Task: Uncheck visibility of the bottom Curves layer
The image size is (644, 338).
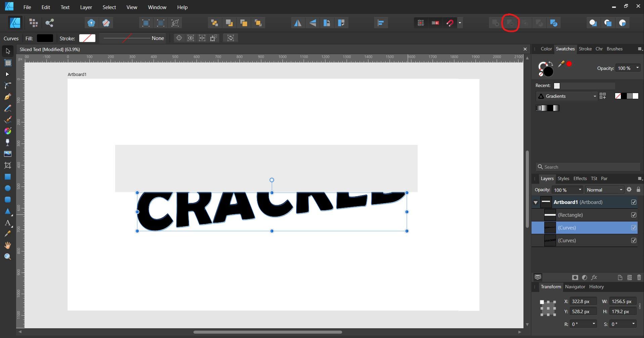Action: [x=634, y=240]
